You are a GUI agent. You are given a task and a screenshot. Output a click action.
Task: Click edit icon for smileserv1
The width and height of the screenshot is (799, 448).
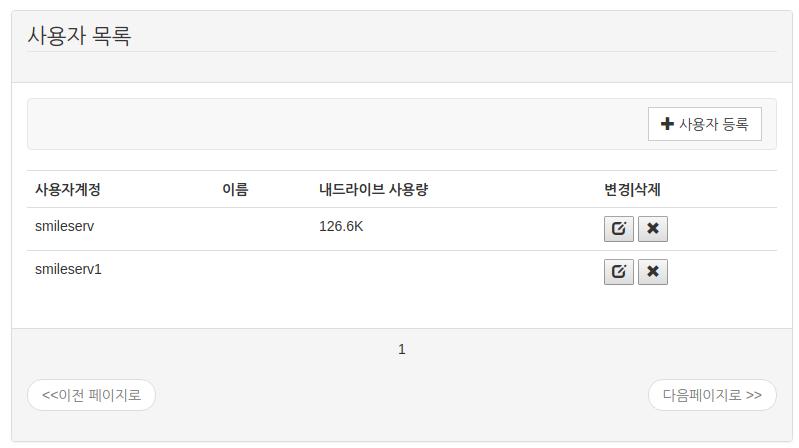point(618,272)
